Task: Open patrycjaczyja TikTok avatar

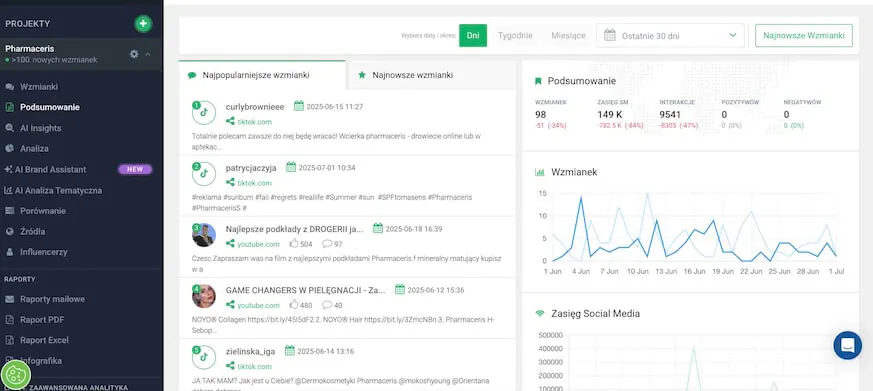Action: [x=204, y=174]
